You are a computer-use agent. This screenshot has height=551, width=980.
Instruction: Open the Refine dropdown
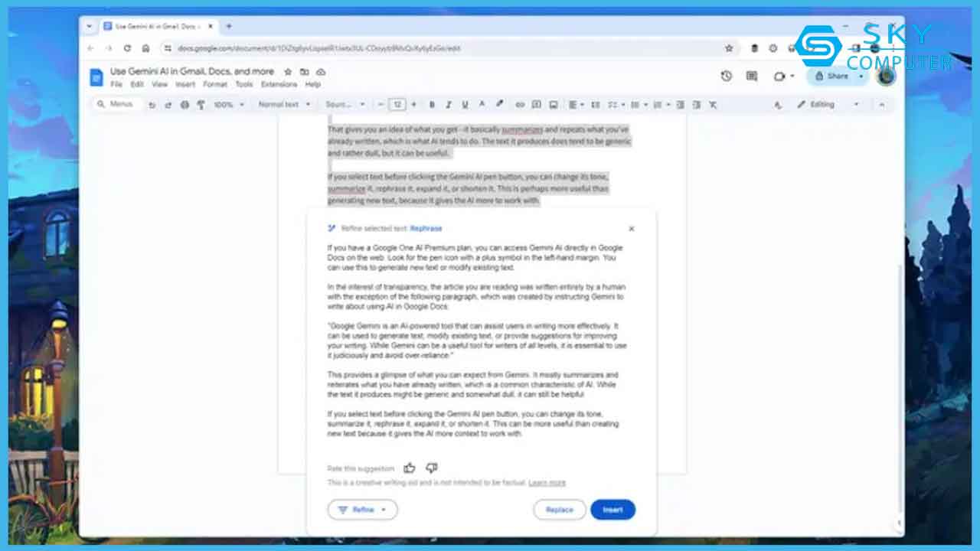pyautogui.click(x=362, y=510)
